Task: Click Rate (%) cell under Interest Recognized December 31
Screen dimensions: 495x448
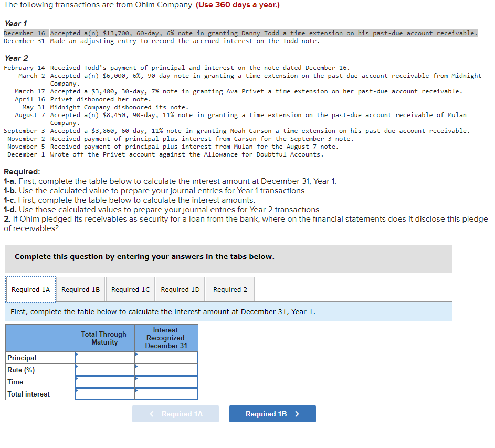Action: 166,370
